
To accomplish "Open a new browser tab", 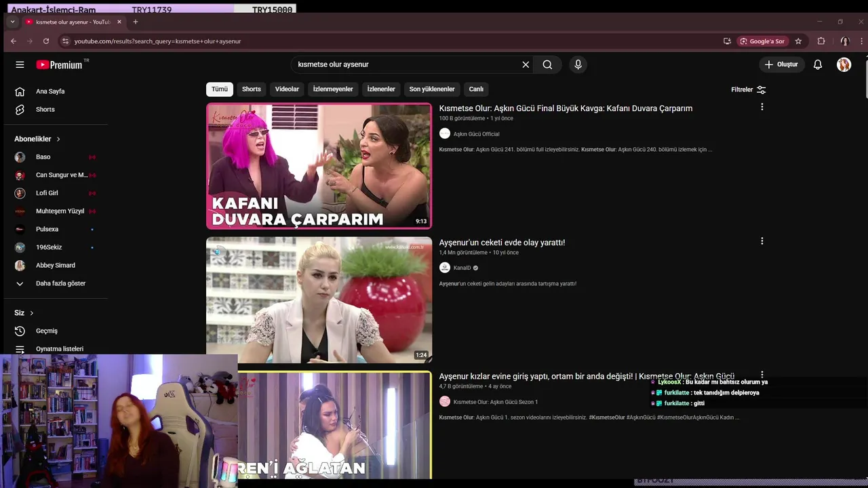I will click(135, 22).
